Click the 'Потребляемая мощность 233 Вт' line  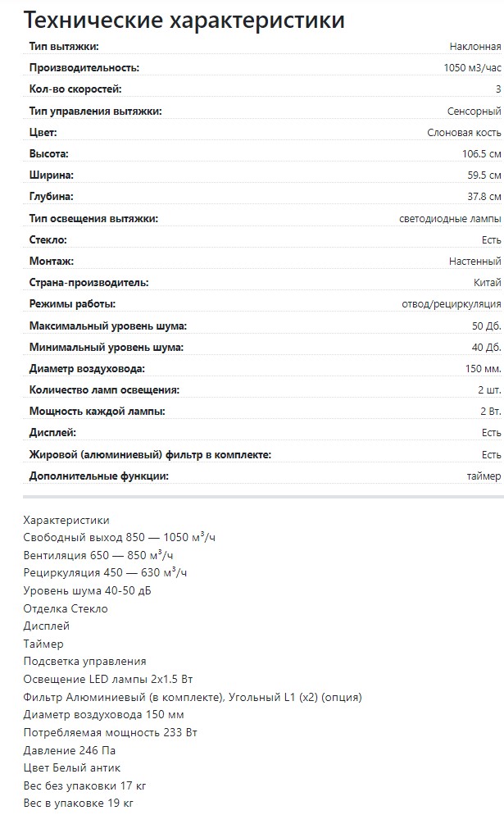pos(111,732)
